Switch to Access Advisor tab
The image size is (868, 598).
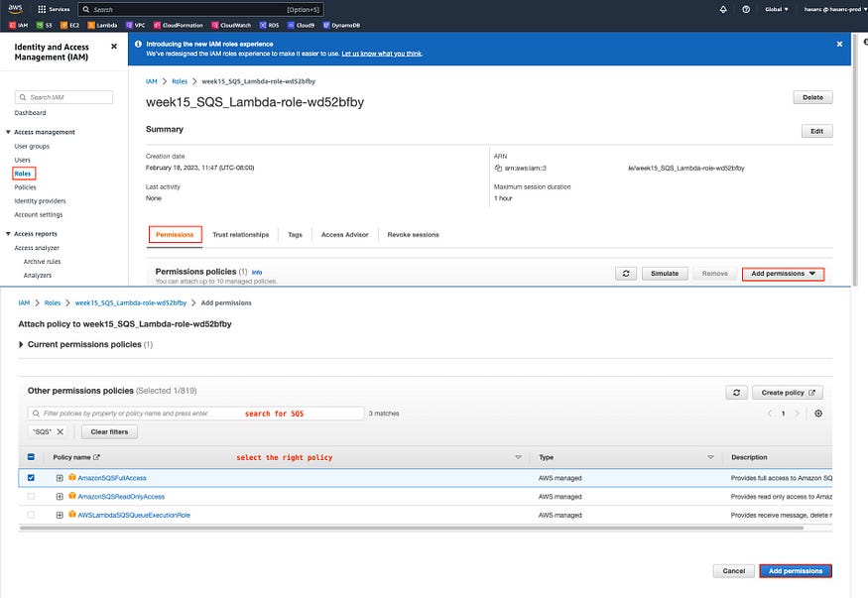pyautogui.click(x=344, y=235)
